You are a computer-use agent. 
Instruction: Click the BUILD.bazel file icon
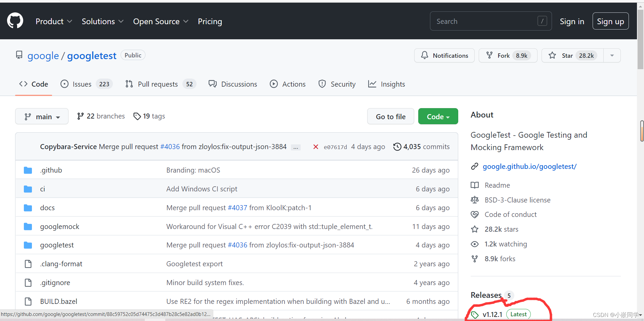point(28,302)
